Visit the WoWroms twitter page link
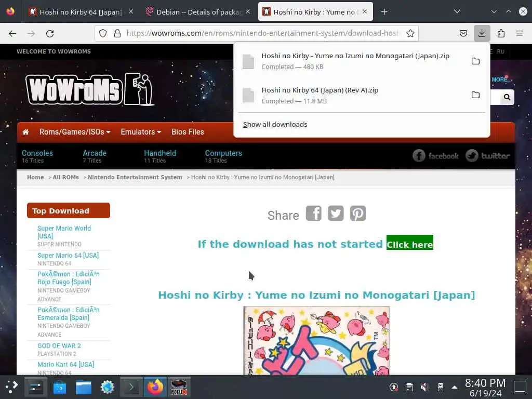 (x=487, y=156)
